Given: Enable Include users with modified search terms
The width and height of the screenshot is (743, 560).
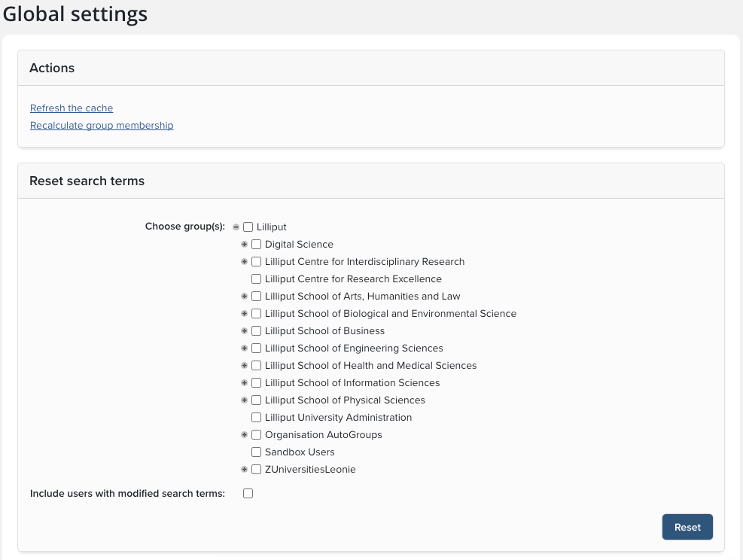Looking at the screenshot, I should [248, 494].
